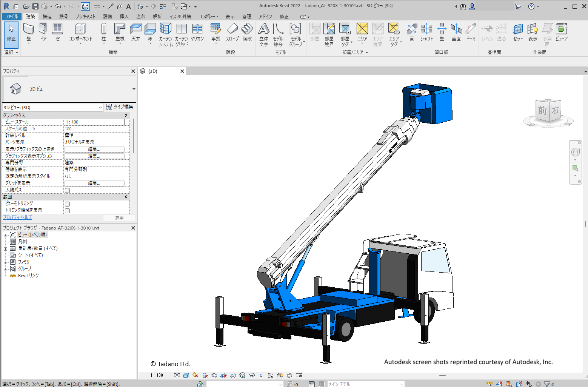Click the ビュー スケール 1:100 field

pos(94,122)
